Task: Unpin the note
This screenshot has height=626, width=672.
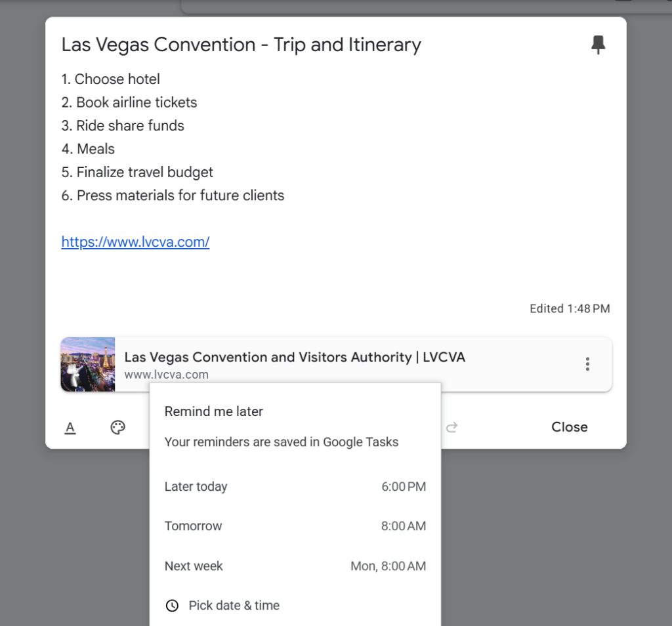Action: click(x=598, y=45)
